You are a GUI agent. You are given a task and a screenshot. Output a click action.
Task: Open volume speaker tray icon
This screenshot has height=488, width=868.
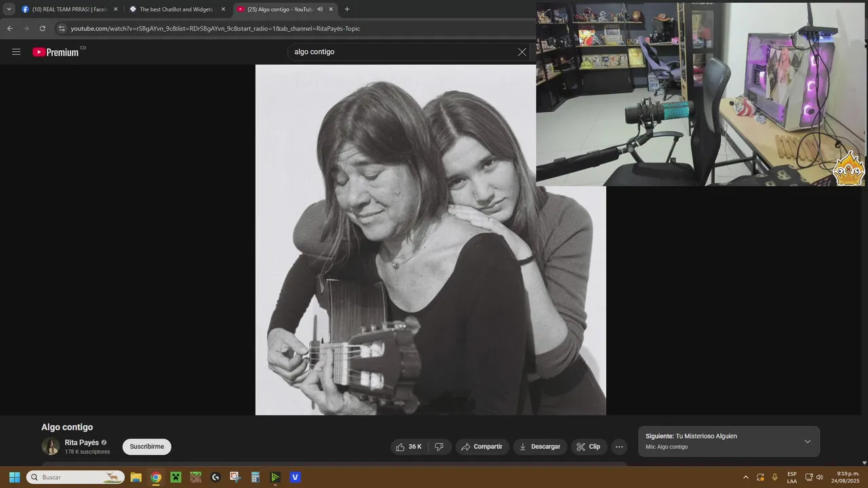click(x=819, y=477)
